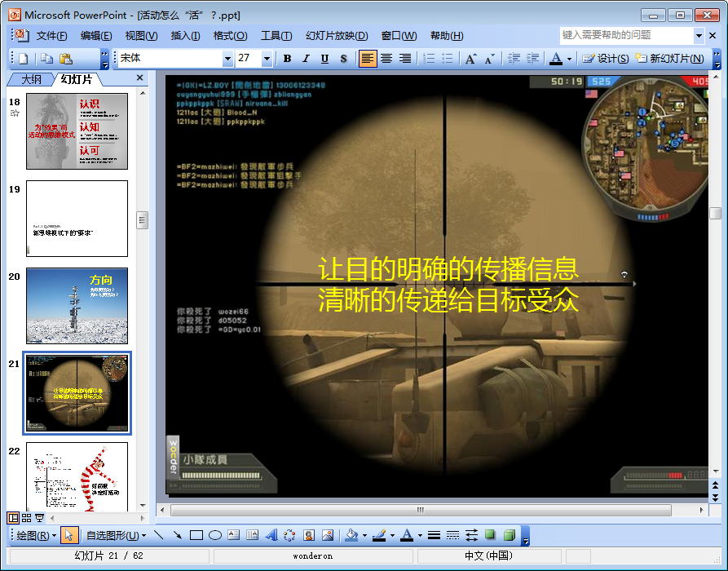Image resolution: width=728 pixels, height=571 pixels.
Task: Open Dash Style options icon
Action: [452, 535]
